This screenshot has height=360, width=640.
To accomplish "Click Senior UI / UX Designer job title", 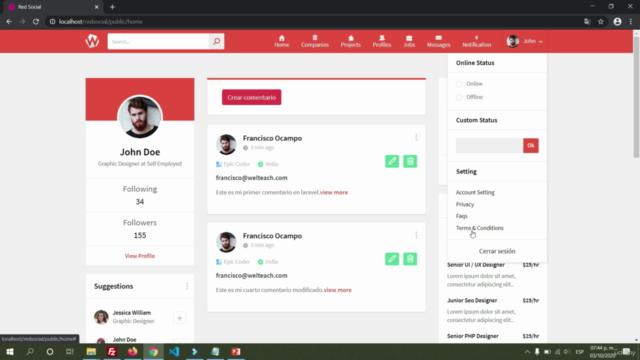I will point(476,264).
